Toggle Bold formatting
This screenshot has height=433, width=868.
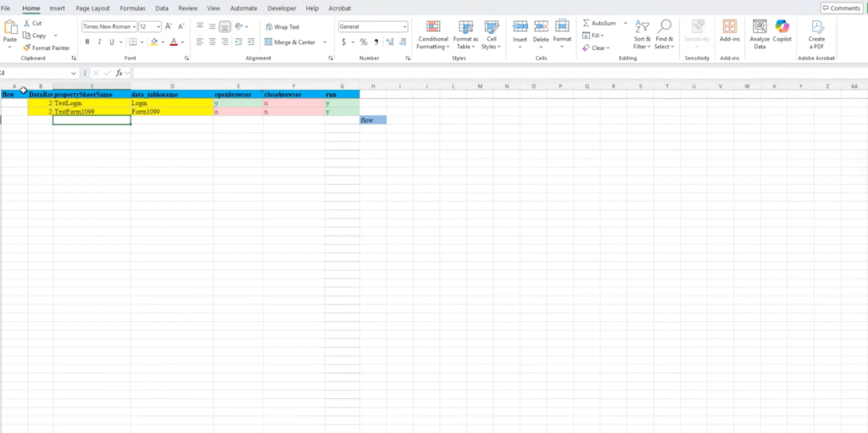(x=87, y=42)
